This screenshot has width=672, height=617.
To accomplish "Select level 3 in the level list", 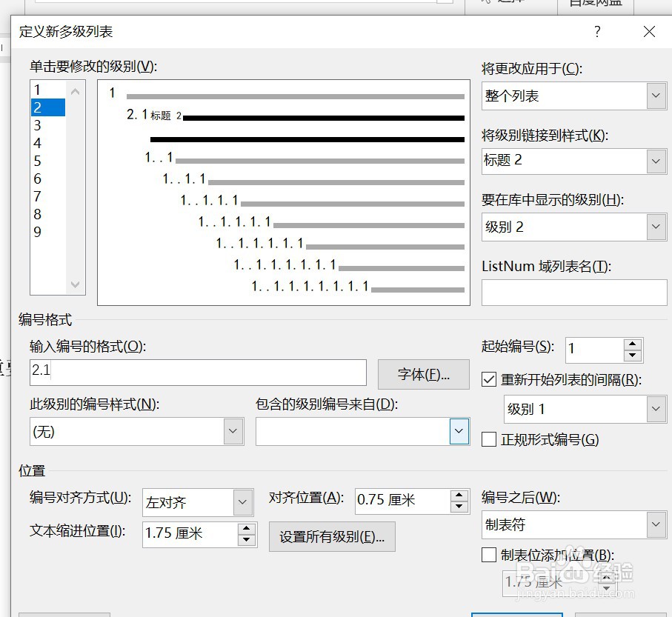I will click(x=47, y=124).
